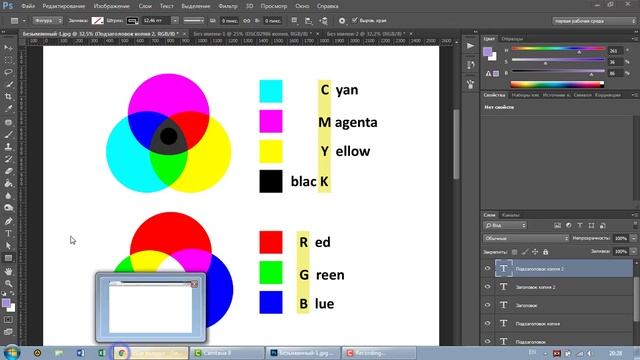
Task: Select the Horizontal Type tool
Action: tap(8, 233)
